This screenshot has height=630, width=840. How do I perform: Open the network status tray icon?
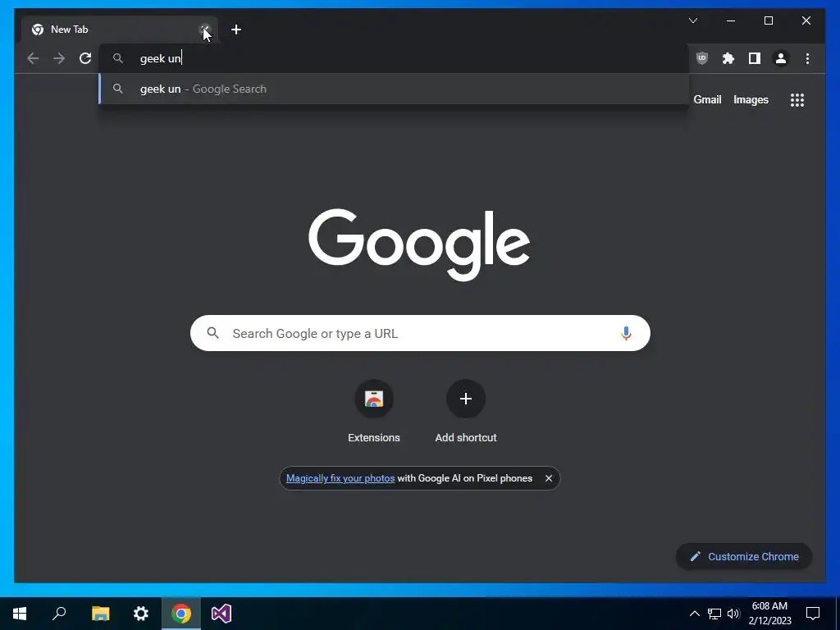click(x=714, y=614)
